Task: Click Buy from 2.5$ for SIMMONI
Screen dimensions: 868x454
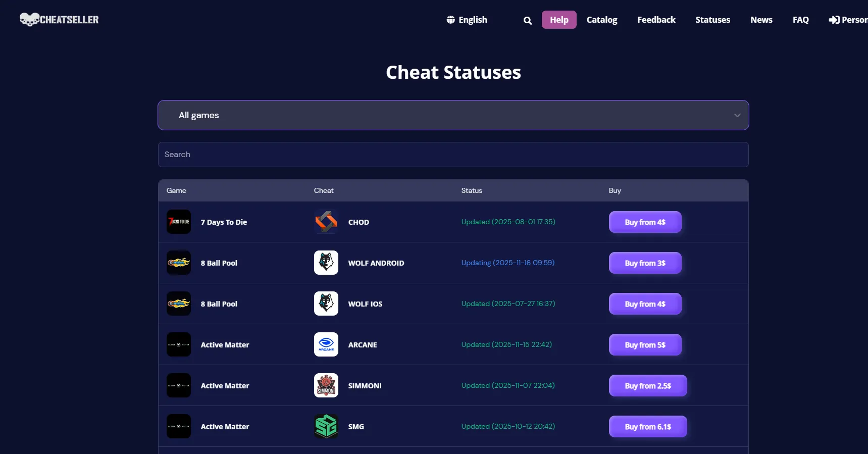Action: pos(648,386)
